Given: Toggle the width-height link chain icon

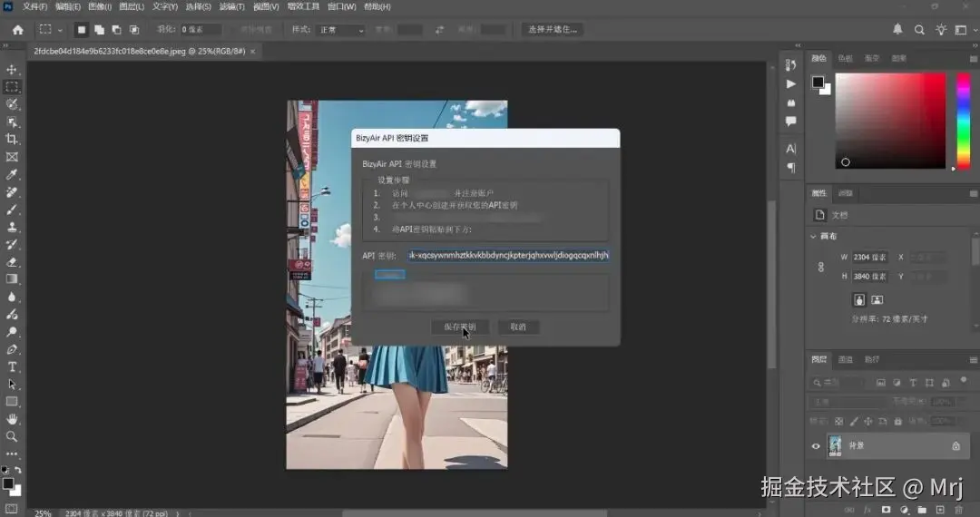Looking at the screenshot, I should (x=821, y=267).
